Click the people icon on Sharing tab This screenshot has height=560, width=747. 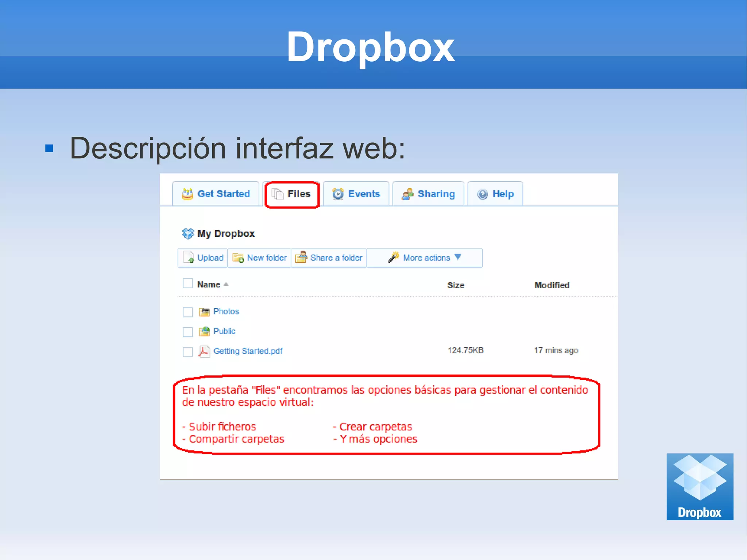tap(407, 194)
